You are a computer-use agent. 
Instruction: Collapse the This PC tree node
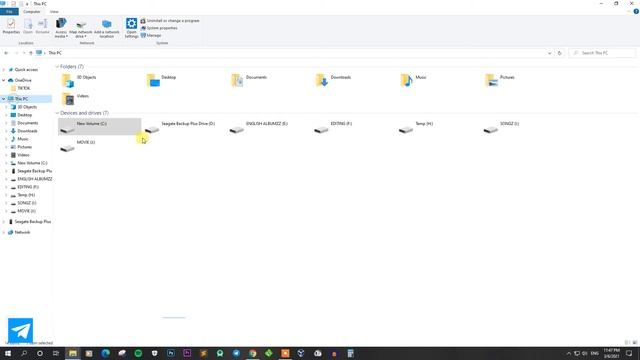pyautogui.click(x=4, y=99)
